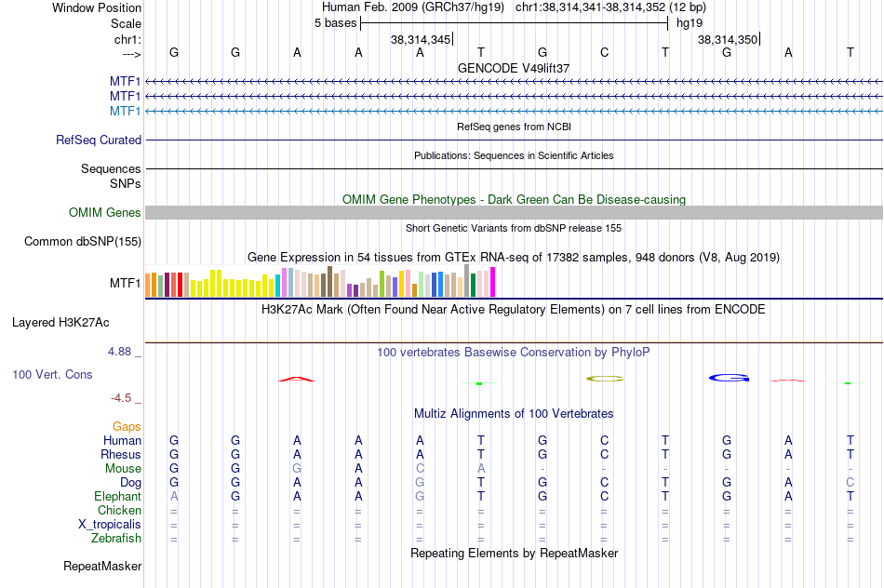
Task: Click the Dog species label
Action: (x=131, y=483)
